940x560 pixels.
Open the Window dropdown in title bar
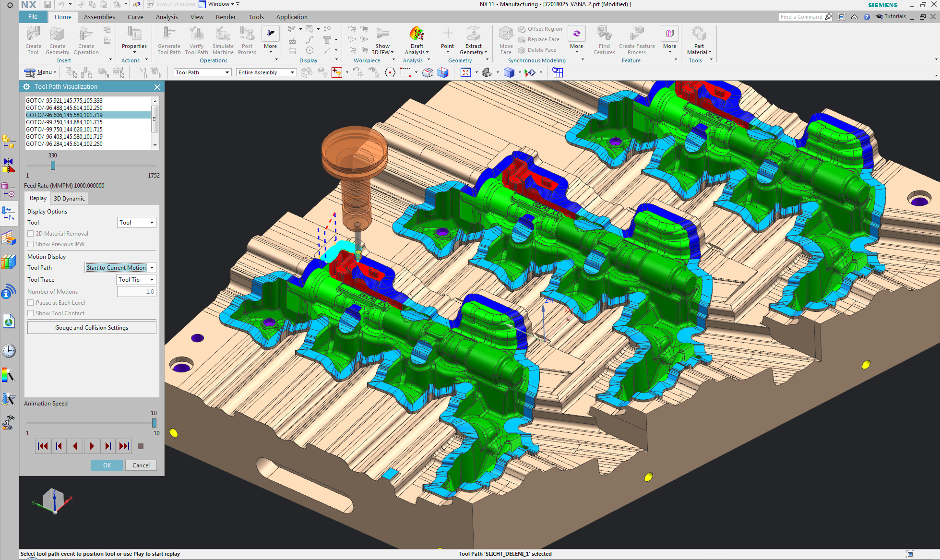click(219, 4)
